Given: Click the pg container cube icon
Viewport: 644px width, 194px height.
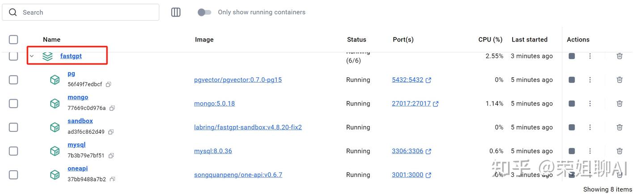Looking at the screenshot, I should (55, 80).
